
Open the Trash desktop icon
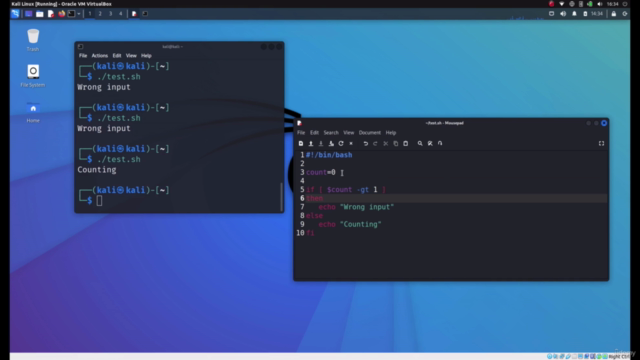click(33, 40)
